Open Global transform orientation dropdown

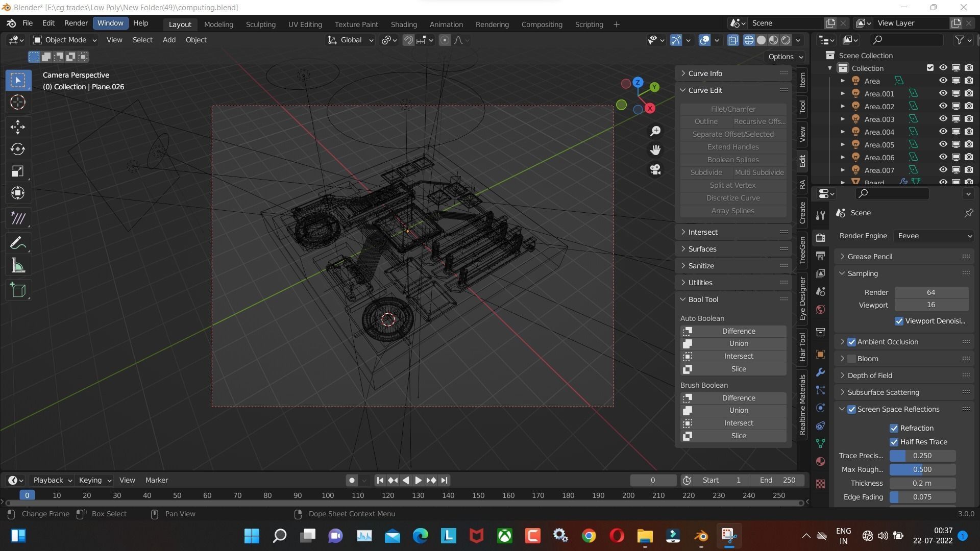pos(351,40)
